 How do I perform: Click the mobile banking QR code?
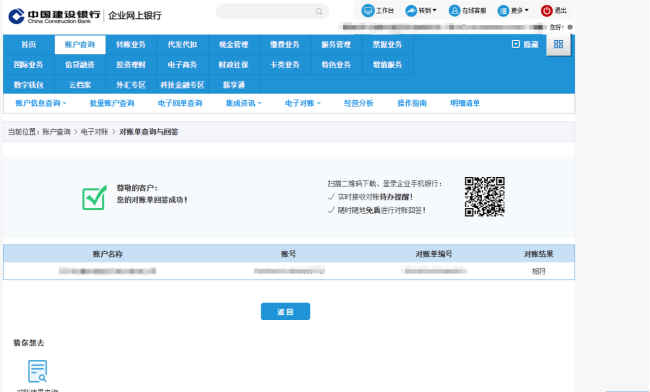click(484, 197)
